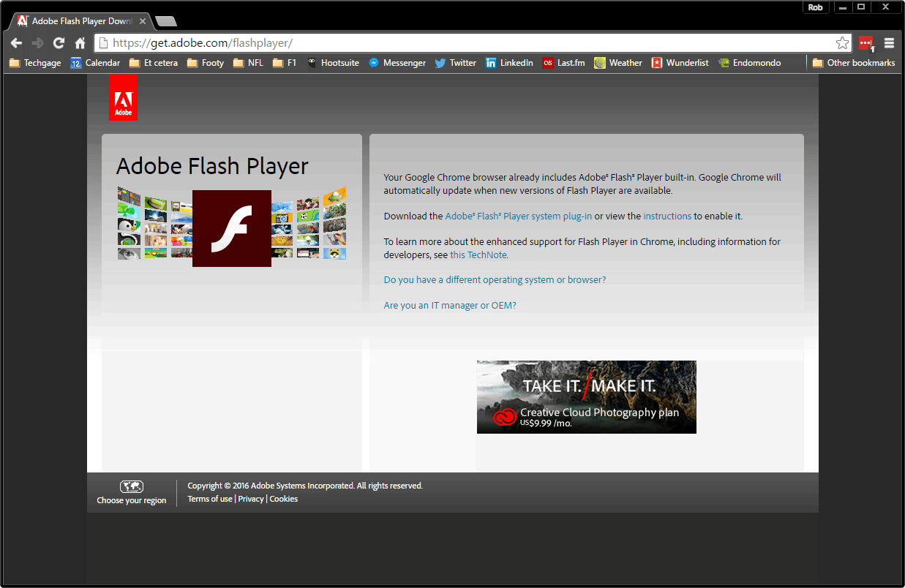Open the Privacy footer link
This screenshot has width=905, height=588.
coord(251,499)
